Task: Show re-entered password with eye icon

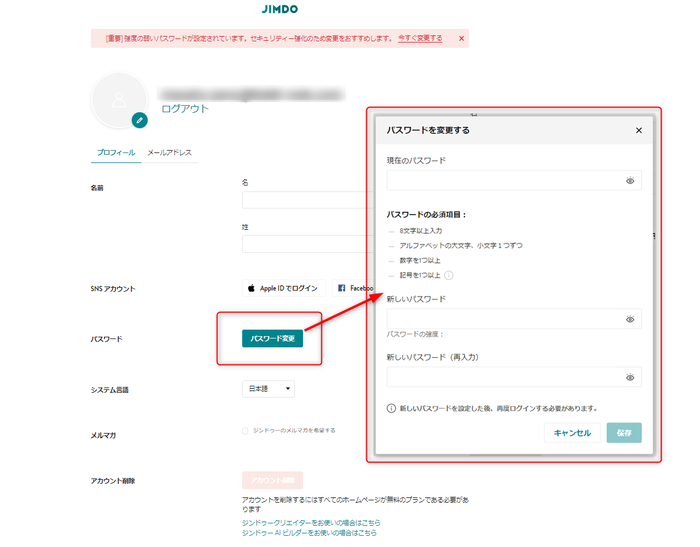Action: coord(630,377)
